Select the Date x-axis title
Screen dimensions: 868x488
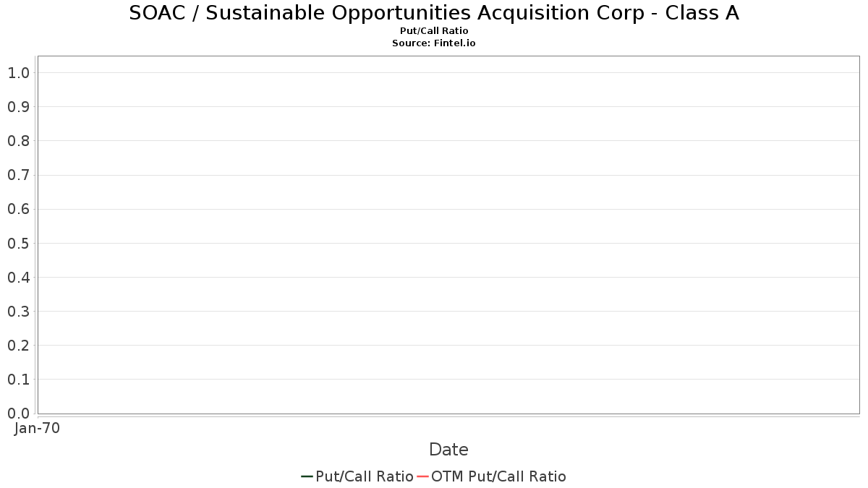(448, 450)
